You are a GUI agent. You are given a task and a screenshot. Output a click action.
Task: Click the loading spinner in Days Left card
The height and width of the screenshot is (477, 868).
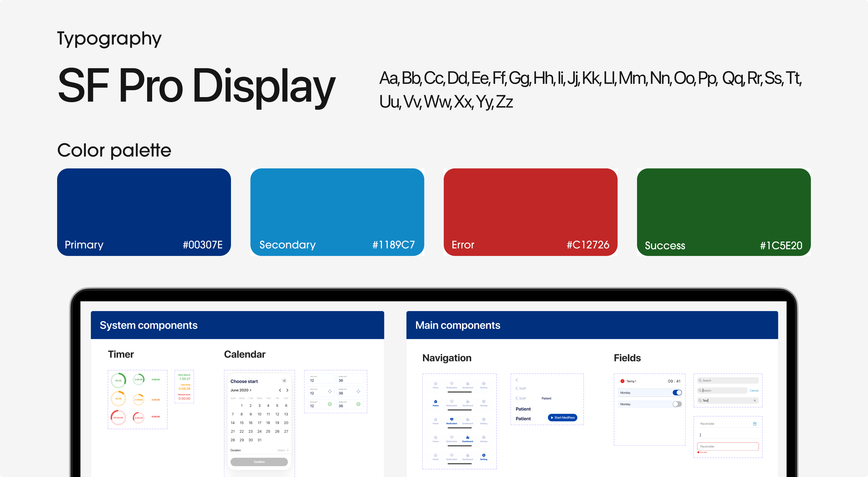click(330, 391)
